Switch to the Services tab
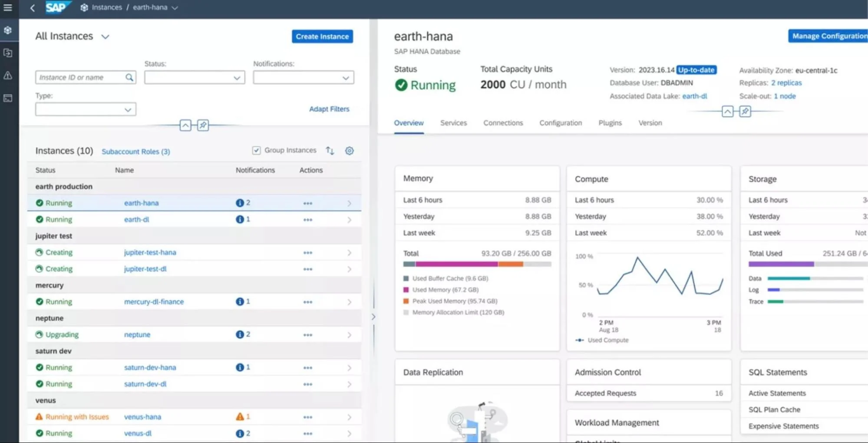 (453, 123)
